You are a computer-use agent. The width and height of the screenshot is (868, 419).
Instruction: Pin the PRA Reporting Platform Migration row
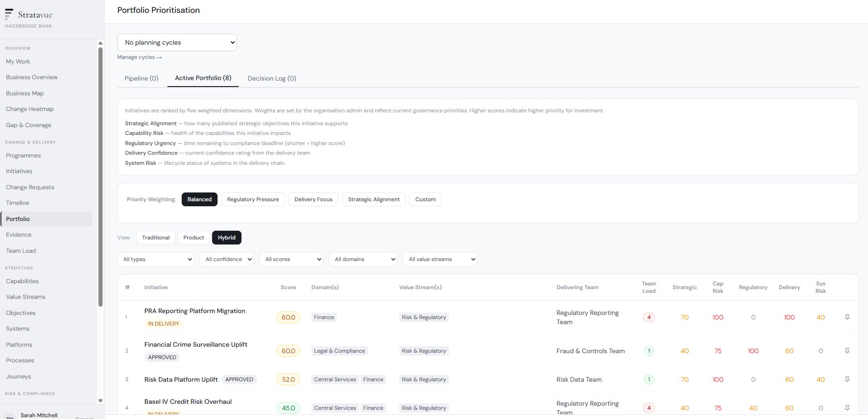[848, 317]
